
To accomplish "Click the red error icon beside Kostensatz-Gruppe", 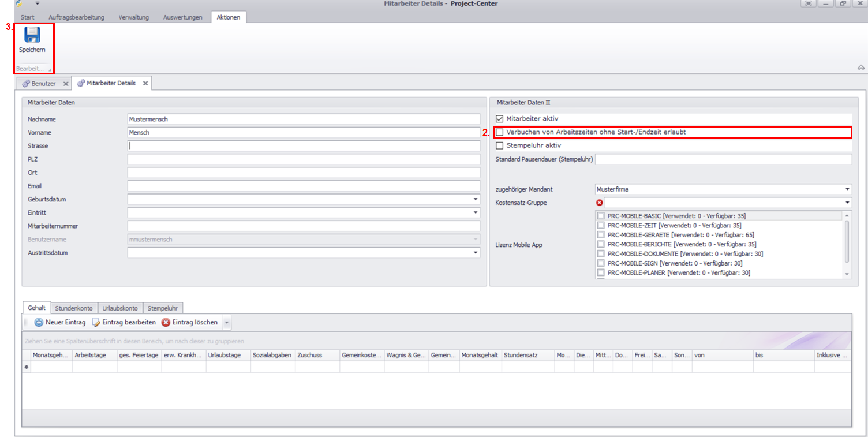I will click(x=599, y=203).
